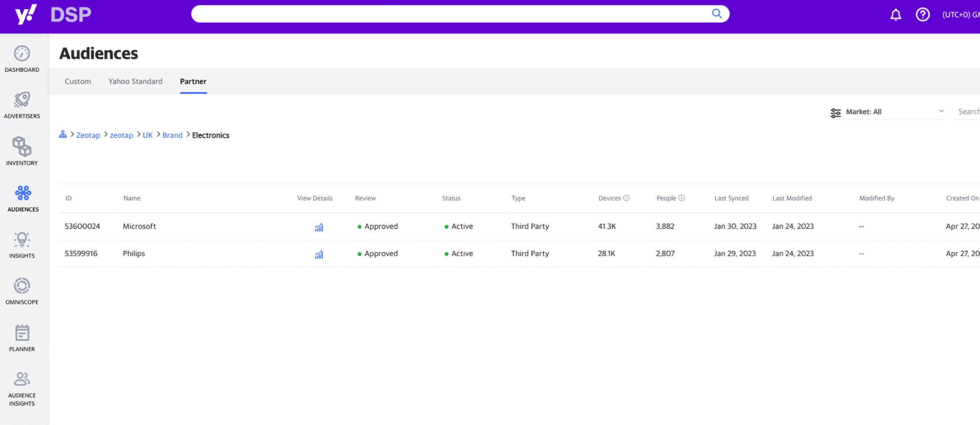This screenshot has width=980, height=425.
Task: Click the Electronics breadcrumb label
Action: [211, 135]
